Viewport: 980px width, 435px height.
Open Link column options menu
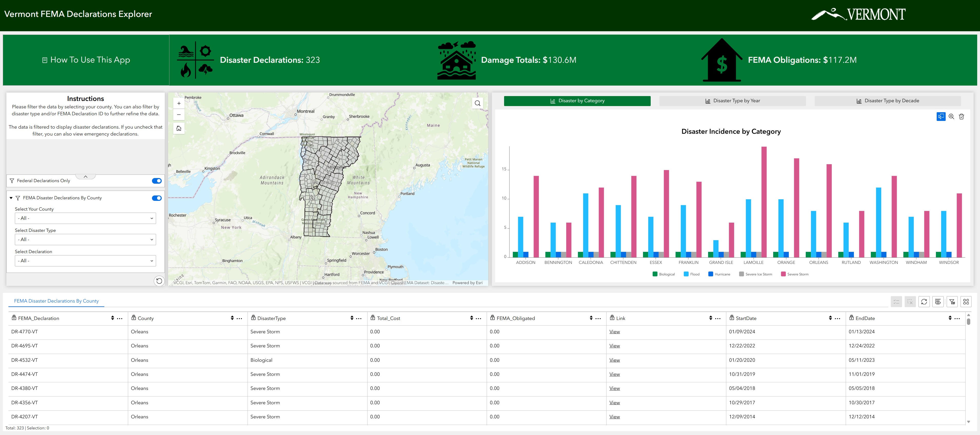(x=718, y=318)
